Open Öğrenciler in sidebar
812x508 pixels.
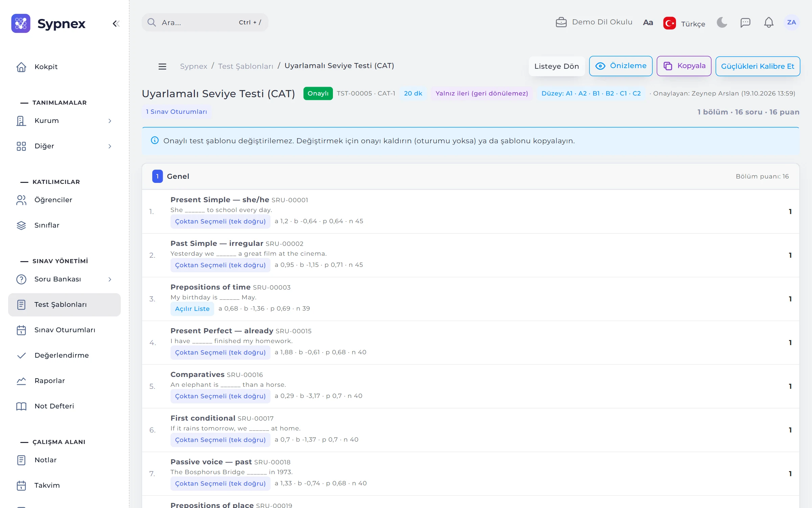tap(64, 200)
